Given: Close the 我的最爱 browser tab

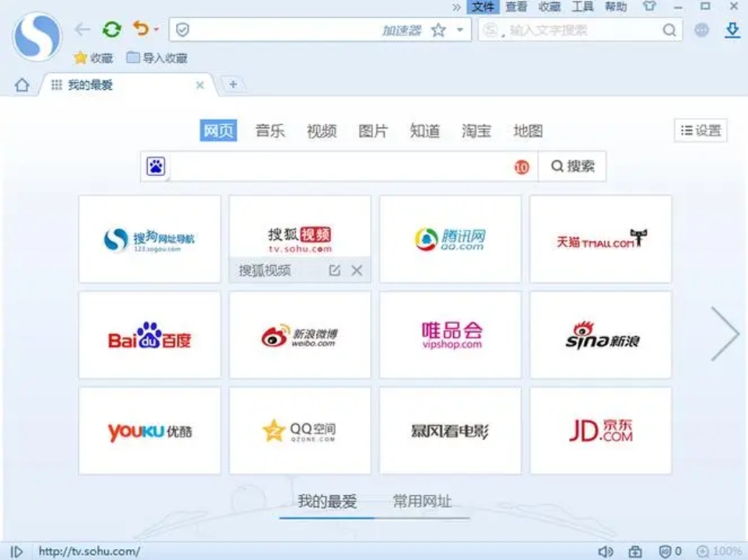Looking at the screenshot, I should (x=200, y=85).
